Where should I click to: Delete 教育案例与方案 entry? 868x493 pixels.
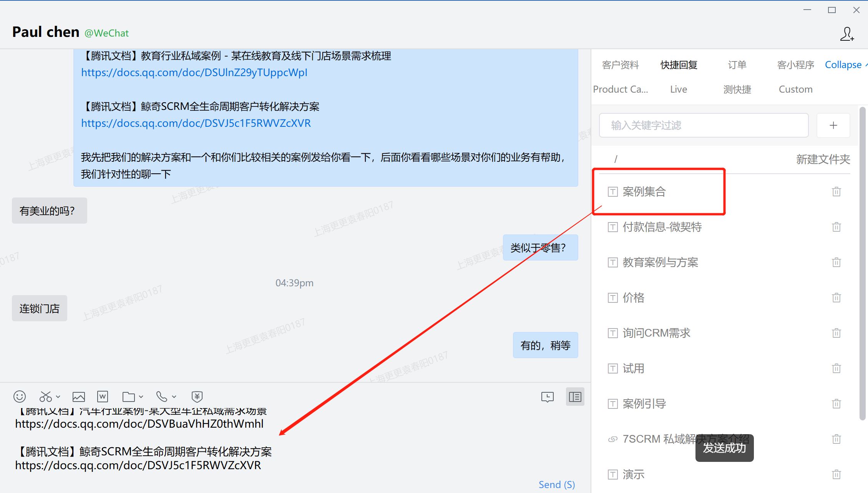pos(836,262)
